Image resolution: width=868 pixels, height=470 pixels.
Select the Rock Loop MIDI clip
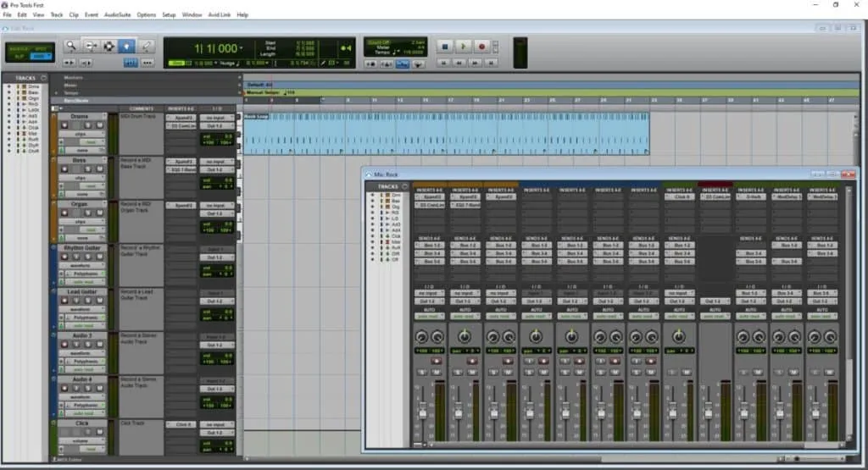(446, 134)
